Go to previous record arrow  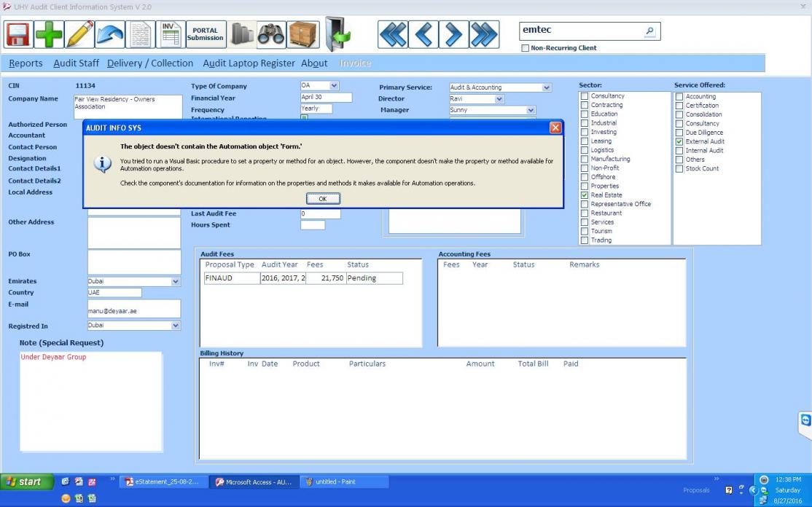[x=423, y=35]
